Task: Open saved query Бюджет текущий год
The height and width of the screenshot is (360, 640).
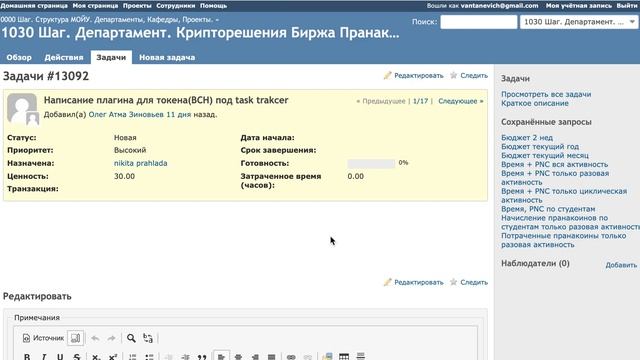Action: pos(540,147)
